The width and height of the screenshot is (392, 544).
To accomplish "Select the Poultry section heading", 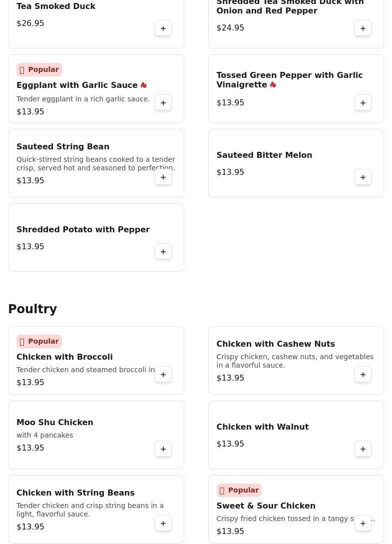I will pyautogui.click(x=32, y=309).
